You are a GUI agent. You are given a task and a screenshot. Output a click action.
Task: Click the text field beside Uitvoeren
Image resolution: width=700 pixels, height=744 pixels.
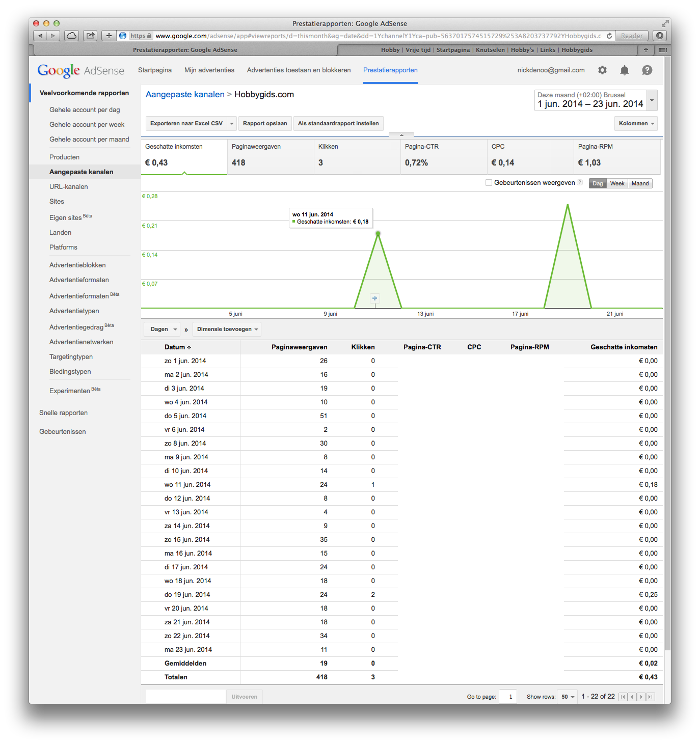coord(186,697)
